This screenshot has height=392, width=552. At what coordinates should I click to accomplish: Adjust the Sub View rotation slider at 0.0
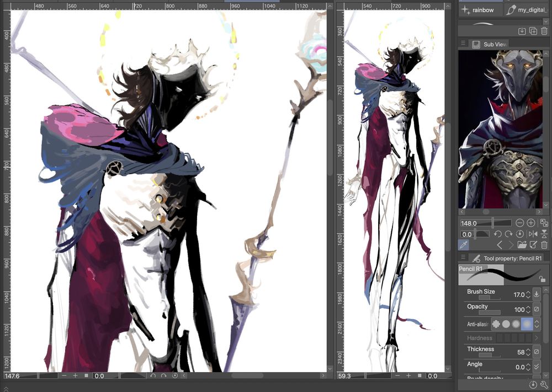click(474, 234)
